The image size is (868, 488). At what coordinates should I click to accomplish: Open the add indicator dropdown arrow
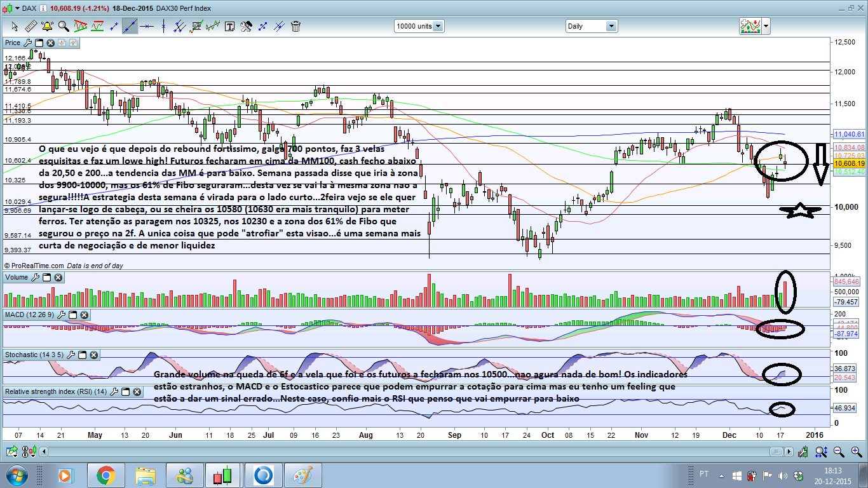[766, 26]
